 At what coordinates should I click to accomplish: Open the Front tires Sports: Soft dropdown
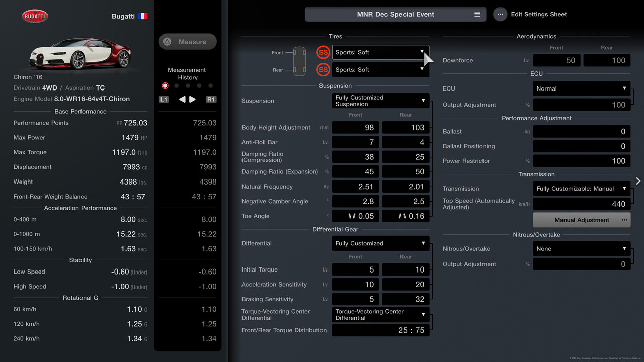380,52
